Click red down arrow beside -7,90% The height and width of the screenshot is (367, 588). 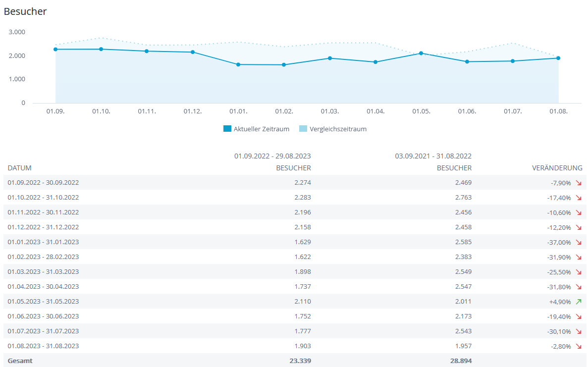click(578, 183)
